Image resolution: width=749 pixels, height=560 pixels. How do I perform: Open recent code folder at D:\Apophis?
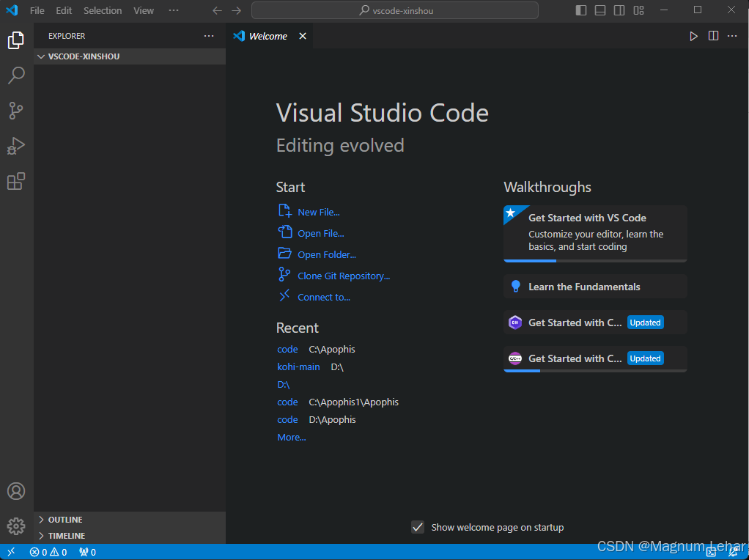pos(287,419)
